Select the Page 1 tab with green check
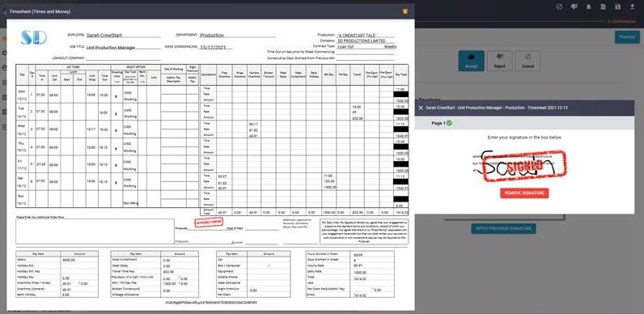The width and height of the screenshot is (644, 314). tap(442, 123)
